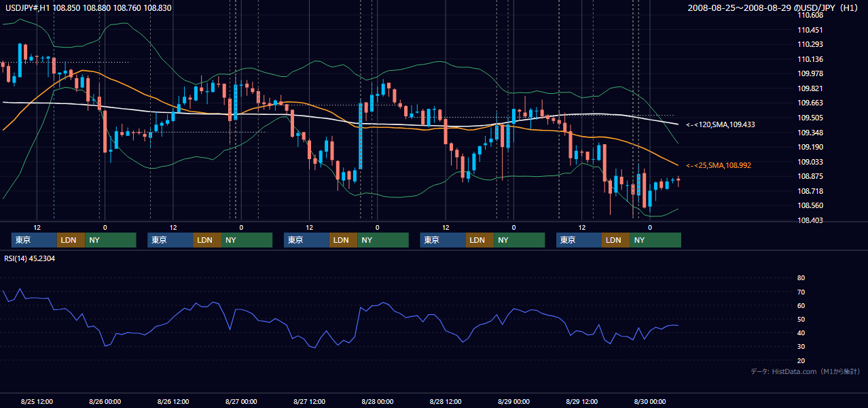The width and height of the screenshot is (868, 408).
Task: Click the 8/27 12:00 time axis label
Action: click(309, 401)
